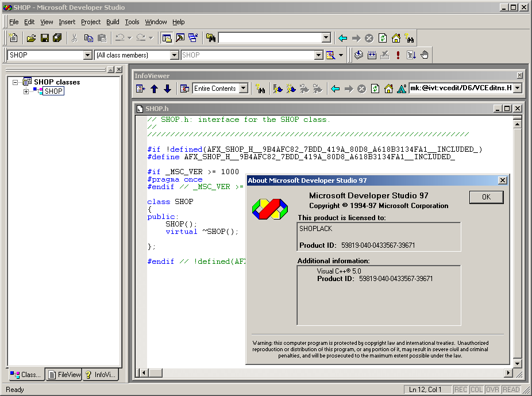Viewport: 532px width, 396px height.
Task: Open the Window List icon
Action: (x=193, y=38)
